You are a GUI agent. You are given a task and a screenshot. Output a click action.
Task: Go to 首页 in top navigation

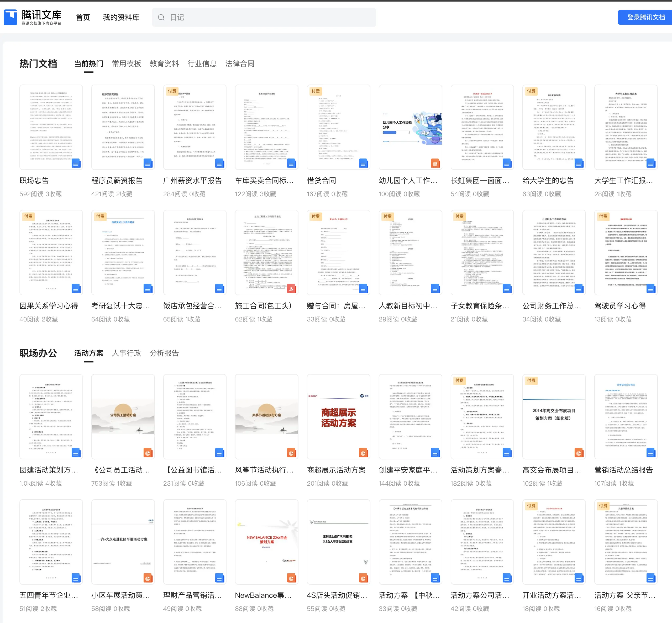(83, 18)
